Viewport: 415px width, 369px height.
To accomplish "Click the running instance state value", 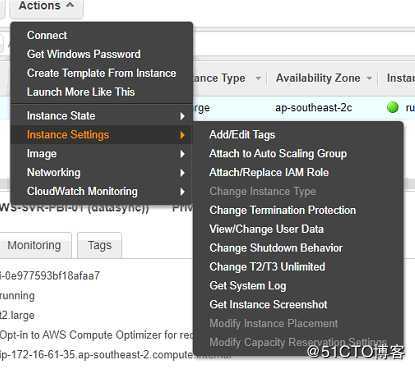I will 17,296.
